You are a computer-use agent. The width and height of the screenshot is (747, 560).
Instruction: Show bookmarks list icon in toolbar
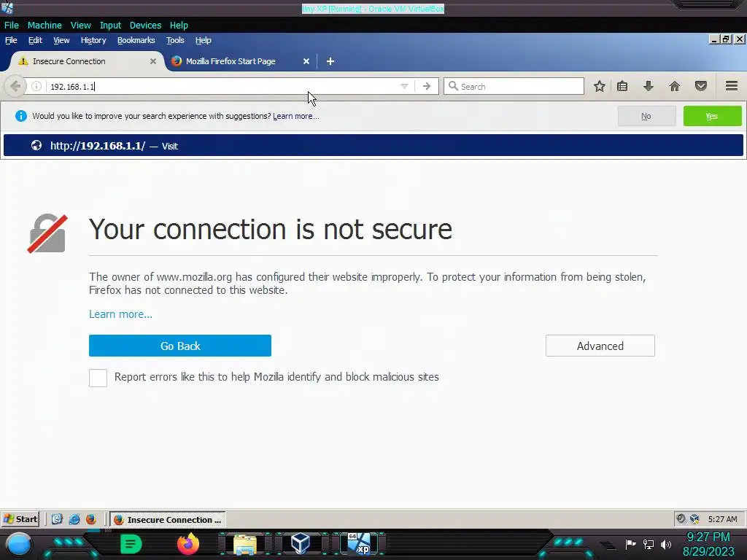[x=622, y=86]
